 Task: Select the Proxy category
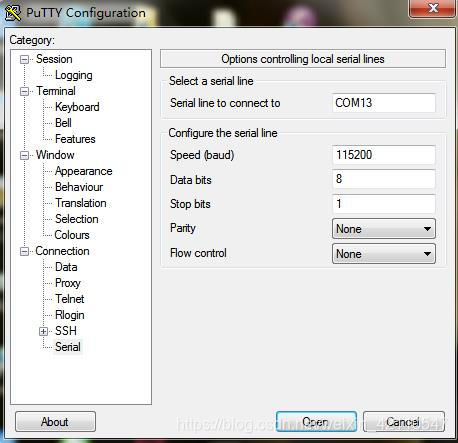(x=68, y=283)
